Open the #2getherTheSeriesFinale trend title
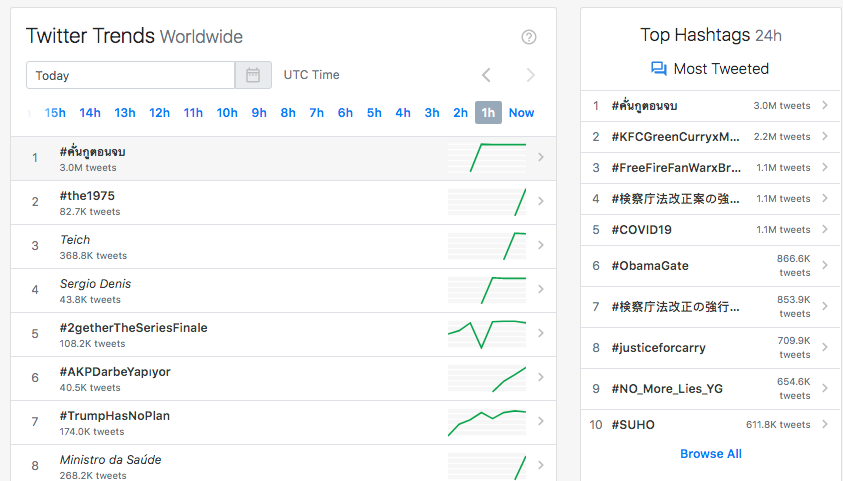The image size is (843, 481). tap(133, 328)
